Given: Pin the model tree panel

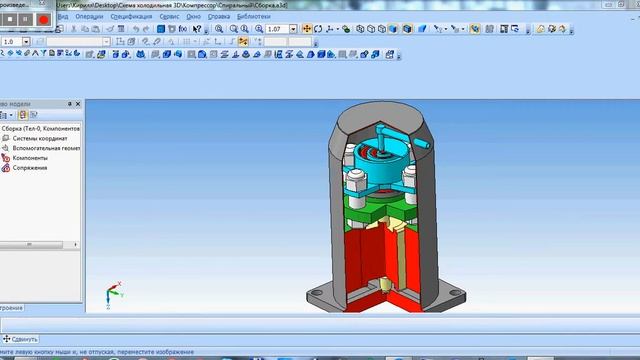Looking at the screenshot, I should coord(70,104).
